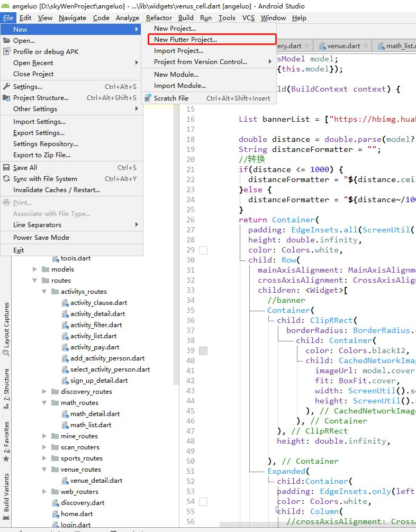This screenshot has width=416, height=532.
Task: Click the gutter color swatch on line 54
Action: pyautogui.click(x=203, y=502)
